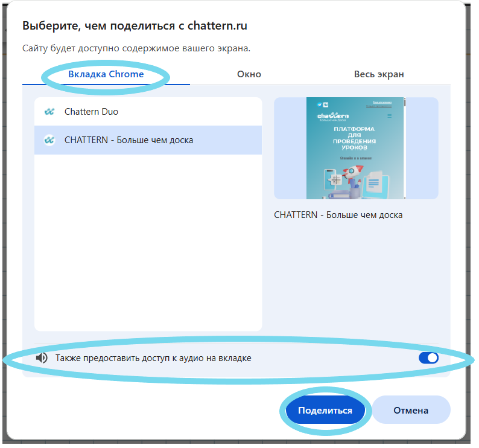Switch to the Окно tab
The height and width of the screenshot is (448, 479).
[x=249, y=74]
